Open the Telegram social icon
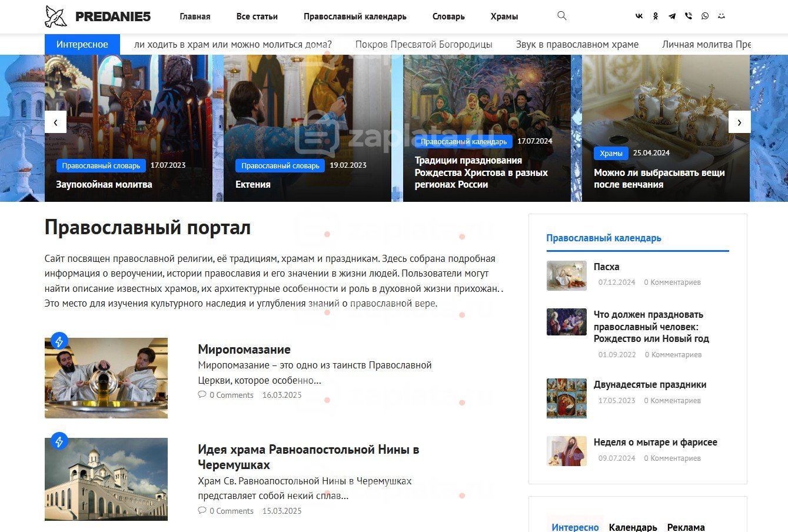Viewport: 788px width, 532px height. tap(672, 16)
